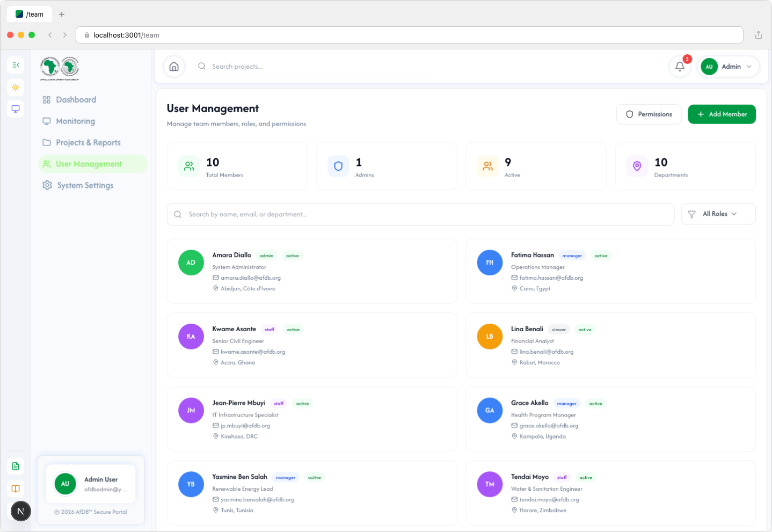
Task: Go to home via the house icon
Action: (174, 67)
